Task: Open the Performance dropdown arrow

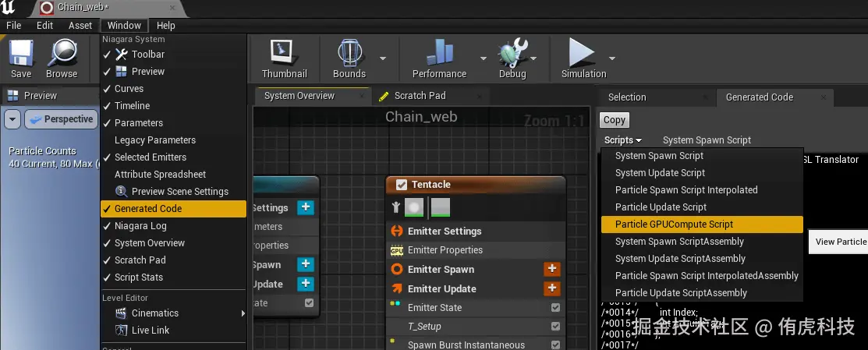Action: 483,58
